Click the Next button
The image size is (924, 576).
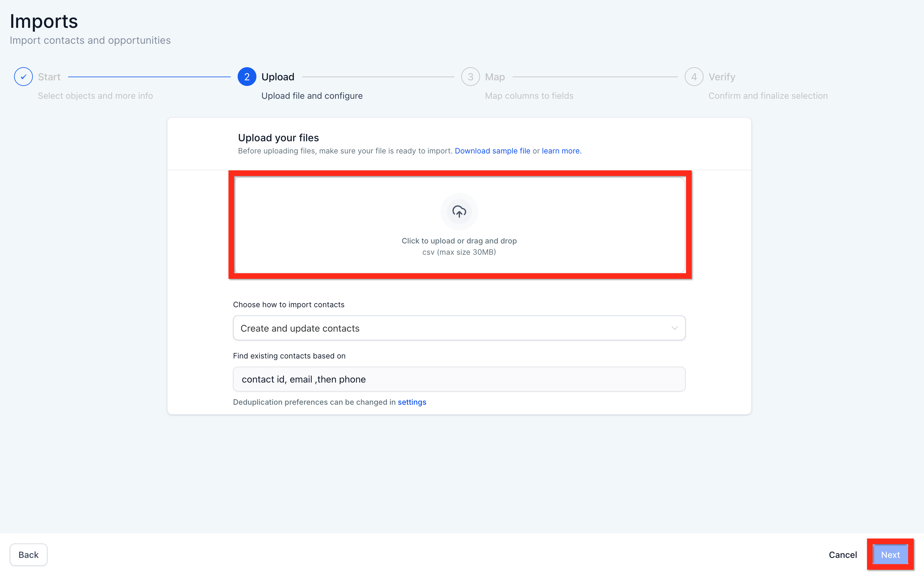coord(890,554)
